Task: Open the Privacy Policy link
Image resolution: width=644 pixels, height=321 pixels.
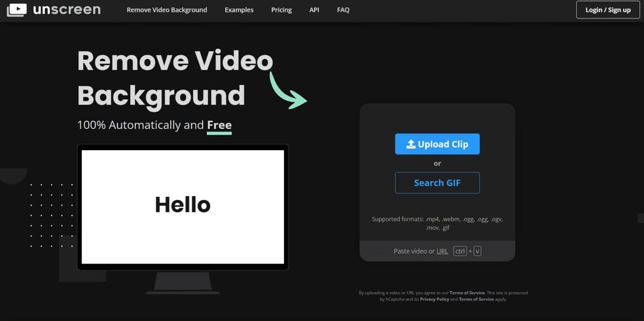Action: (435, 299)
